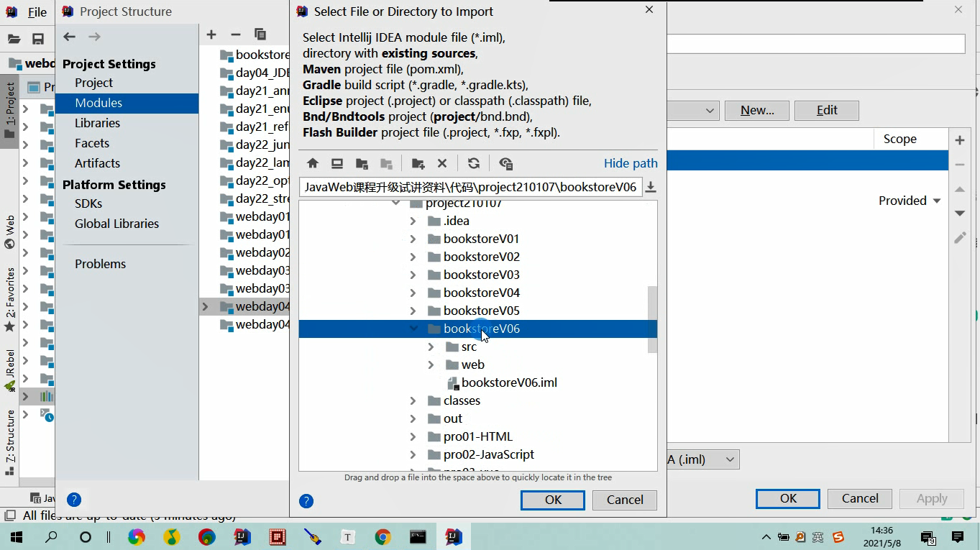Open notification center icon in taskbar
The image size is (980, 550).
click(958, 537)
